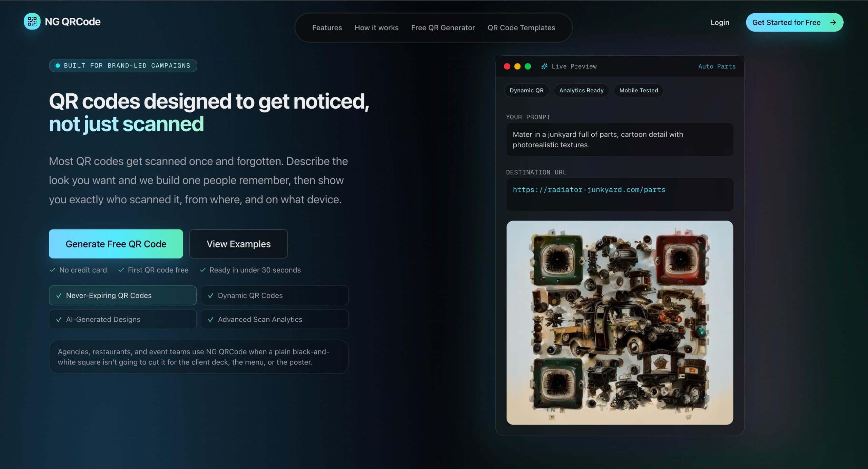Image resolution: width=868 pixels, height=469 pixels.
Task: Click the Auto Parts label in preview
Action: pyautogui.click(x=717, y=67)
